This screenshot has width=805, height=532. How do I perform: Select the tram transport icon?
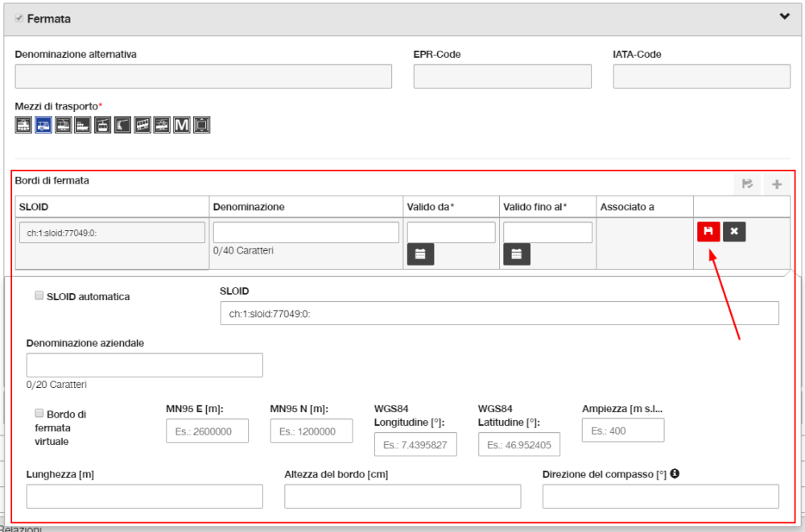pyautogui.click(x=63, y=125)
